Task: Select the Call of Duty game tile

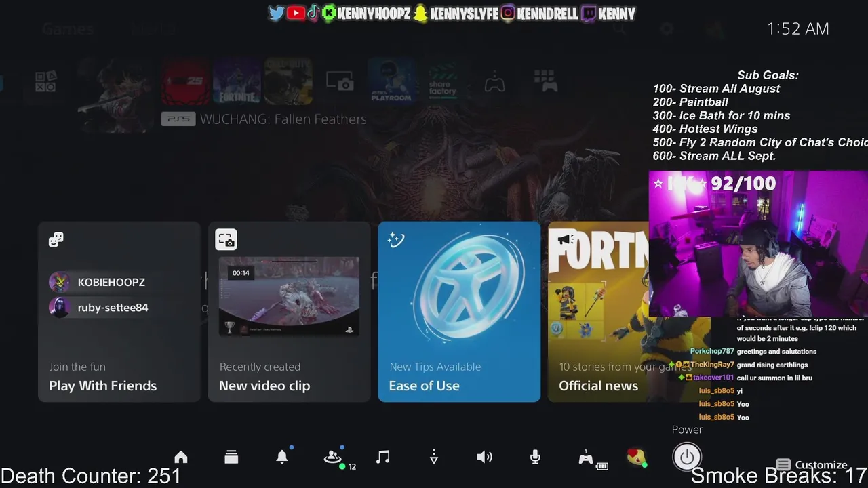Action: (x=288, y=81)
